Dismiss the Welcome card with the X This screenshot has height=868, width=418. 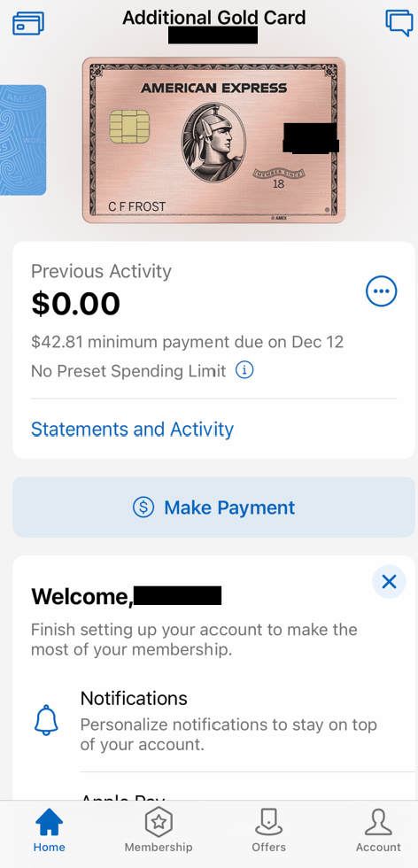tap(389, 581)
